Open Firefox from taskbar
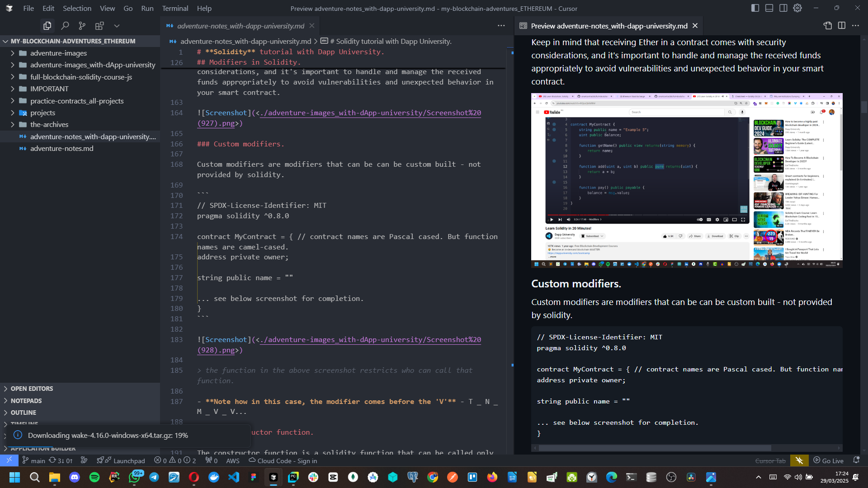868x488 pixels. pyautogui.click(x=492, y=477)
